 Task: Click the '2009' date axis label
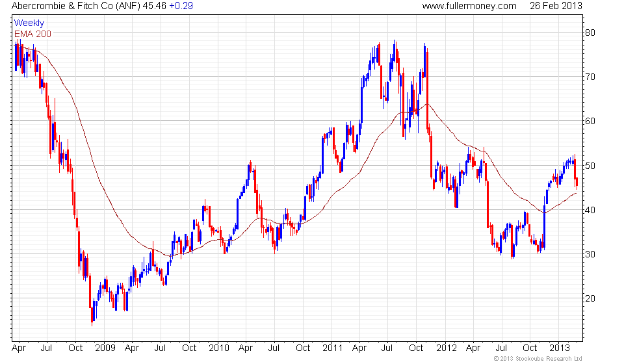click(105, 348)
